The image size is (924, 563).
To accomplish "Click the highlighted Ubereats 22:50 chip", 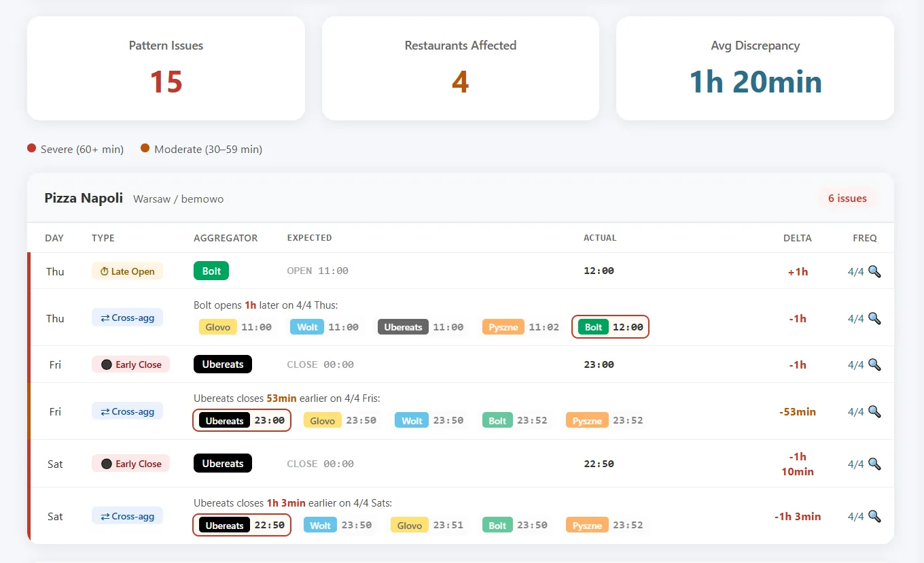I will 241,526.
